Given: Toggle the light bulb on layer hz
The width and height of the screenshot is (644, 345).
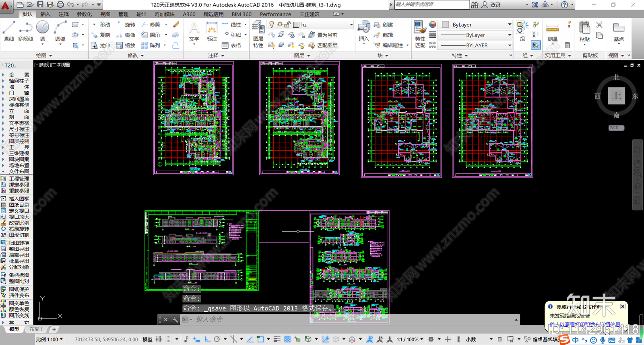Looking at the screenshot, I should coord(272,25).
